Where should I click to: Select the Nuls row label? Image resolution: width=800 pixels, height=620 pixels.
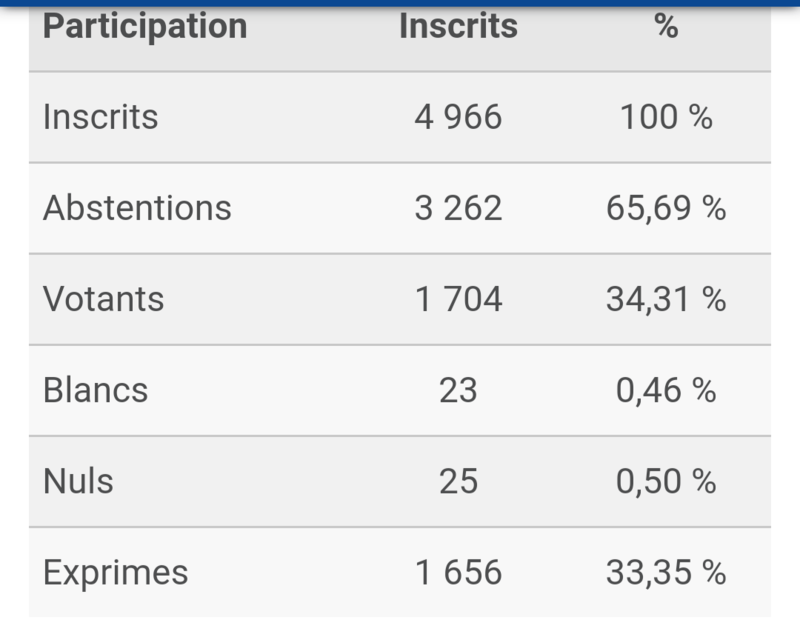[78, 481]
